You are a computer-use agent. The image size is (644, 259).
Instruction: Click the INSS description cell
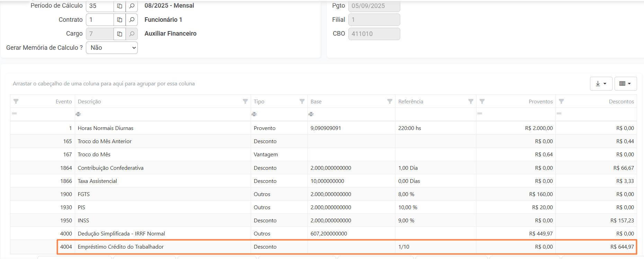click(x=163, y=220)
